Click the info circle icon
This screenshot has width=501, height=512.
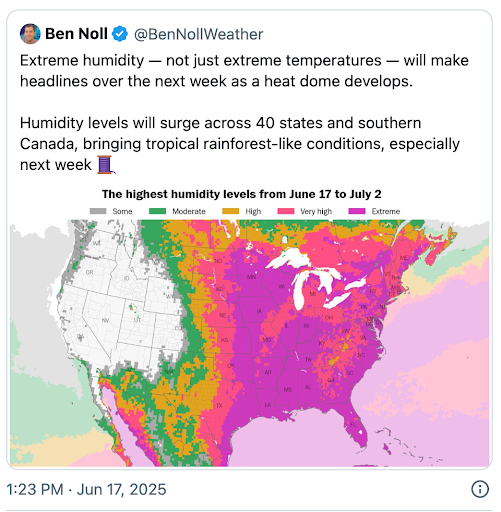click(x=480, y=489)
